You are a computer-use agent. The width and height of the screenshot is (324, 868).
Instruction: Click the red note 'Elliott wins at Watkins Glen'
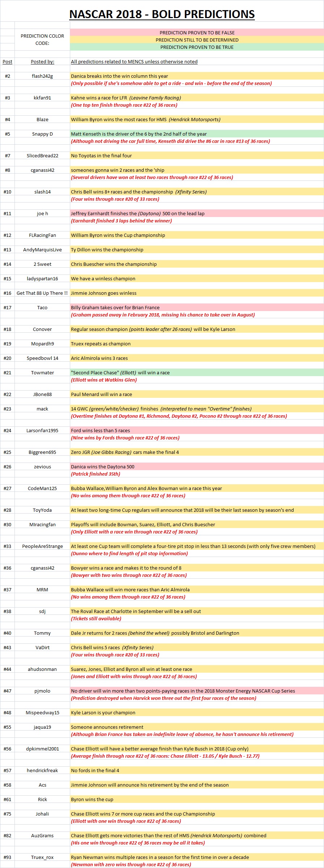pos(104,380)
